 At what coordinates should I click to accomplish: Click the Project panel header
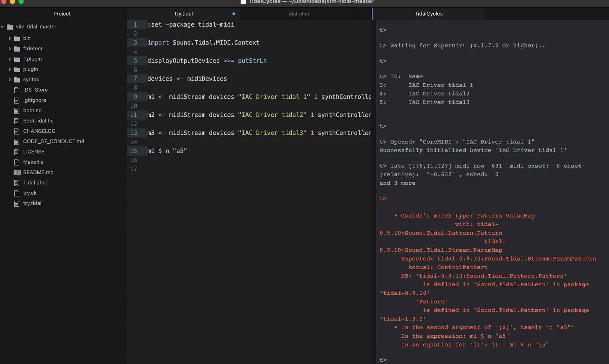62,14
